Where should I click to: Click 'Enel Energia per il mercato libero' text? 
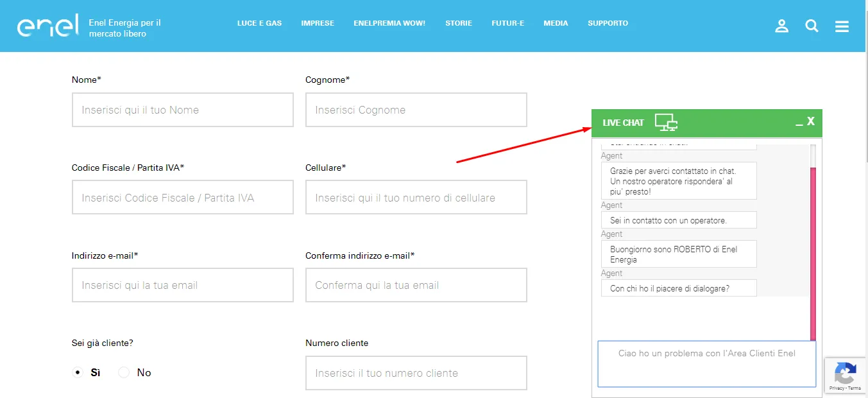125,28
